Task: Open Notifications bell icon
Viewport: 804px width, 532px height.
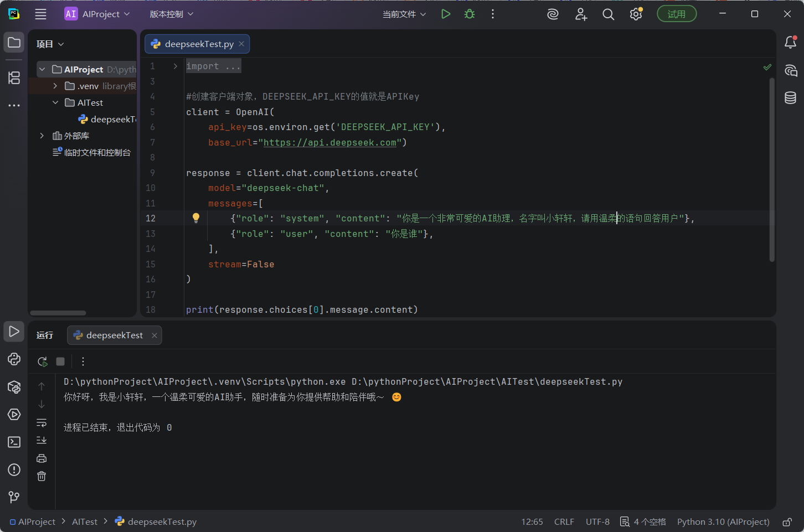Action: [791, 43]
